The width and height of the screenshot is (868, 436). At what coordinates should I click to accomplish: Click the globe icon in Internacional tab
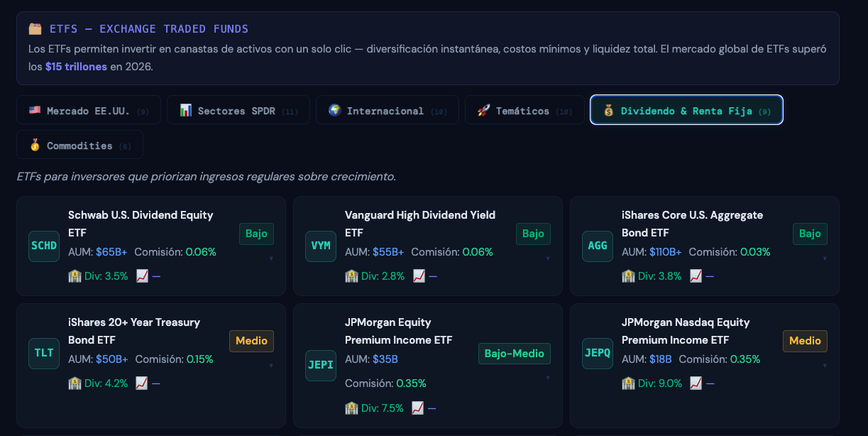pos(334,110)
